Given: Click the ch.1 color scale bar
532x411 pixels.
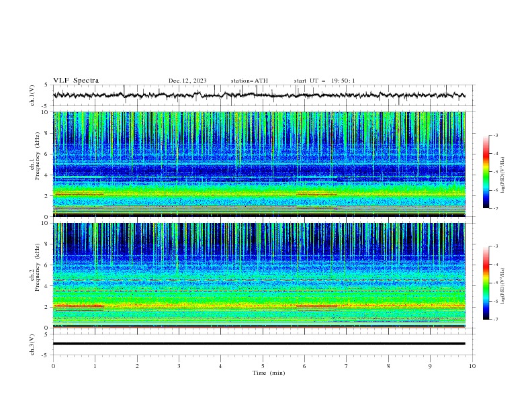Looking at the screenshot, I should tap(486, 172).
